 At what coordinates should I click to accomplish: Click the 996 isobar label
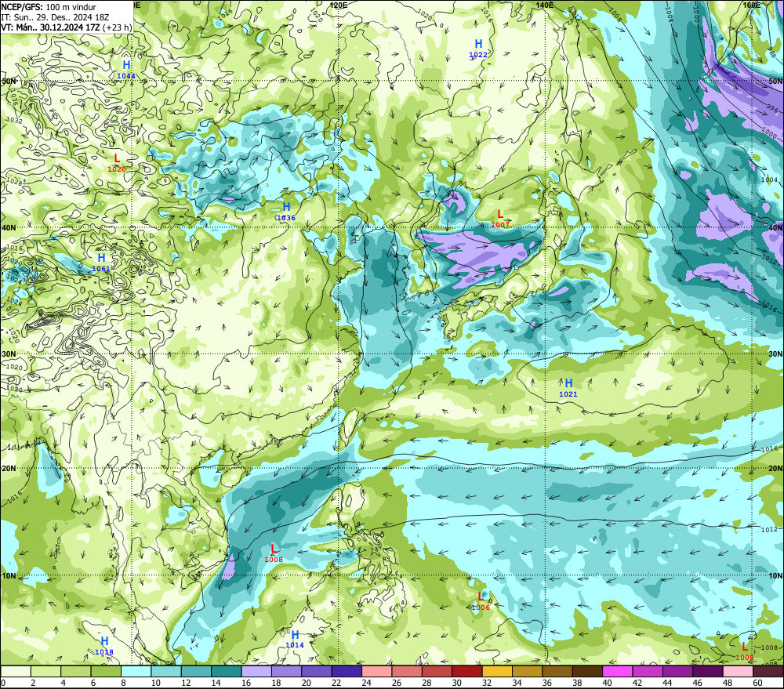point(772,109)
